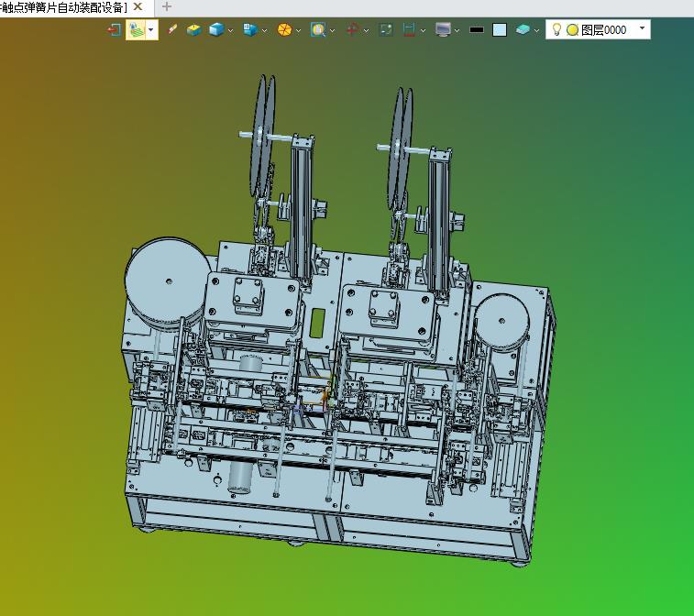Click the highlighted green layers toolbar icon
The image size is (694, 616).
[x=136, y=29]
